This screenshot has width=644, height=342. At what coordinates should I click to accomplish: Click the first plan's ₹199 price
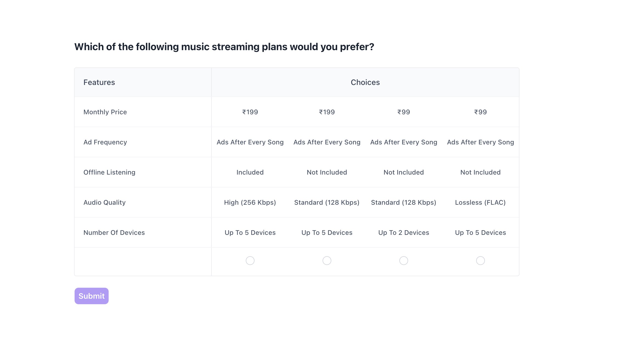[x=250, y=112]
